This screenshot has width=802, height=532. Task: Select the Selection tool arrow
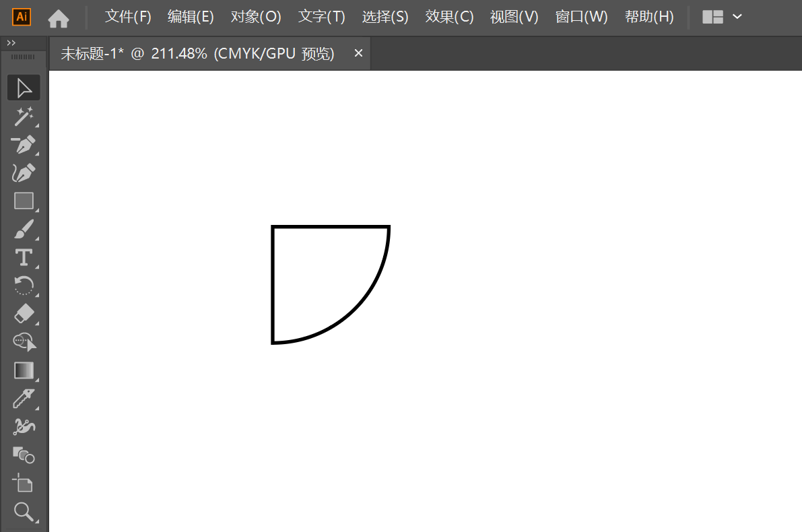24,88
